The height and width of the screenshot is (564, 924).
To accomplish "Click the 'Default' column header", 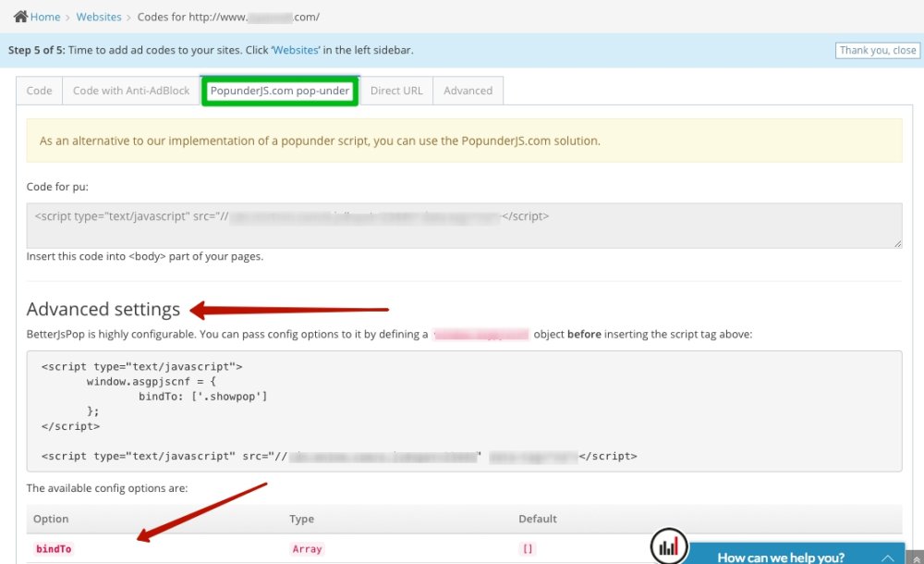I will pos(538,519).
